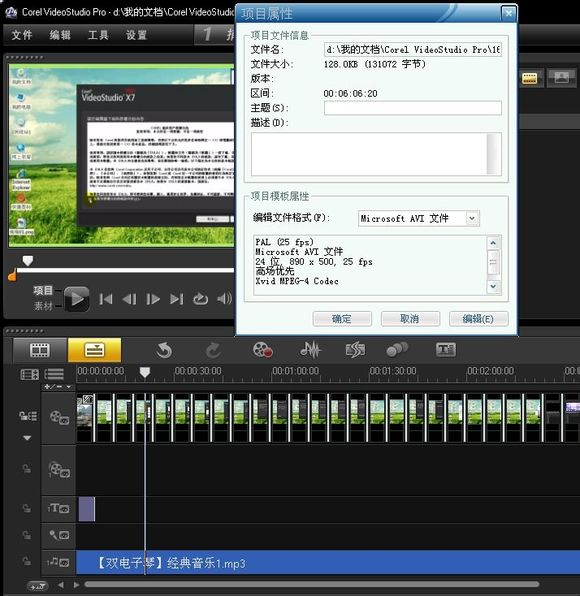Open the system volume control
The image size is (580, 596).
(x=224, y=299)
